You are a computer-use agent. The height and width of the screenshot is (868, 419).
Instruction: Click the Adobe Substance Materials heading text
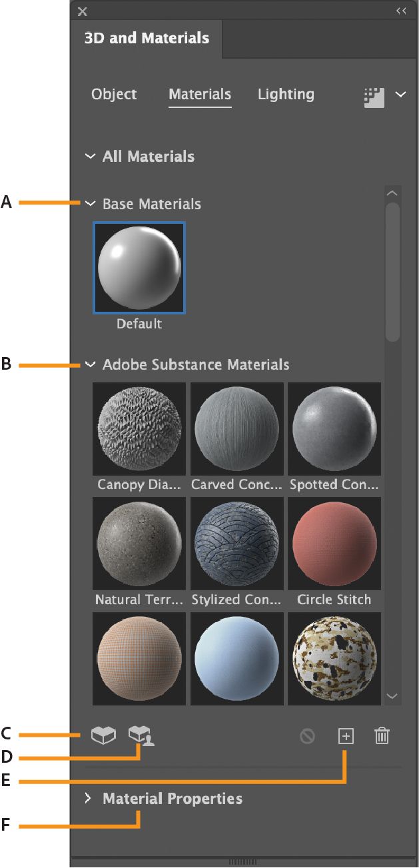pyautogui.click(x=196, y=364)
